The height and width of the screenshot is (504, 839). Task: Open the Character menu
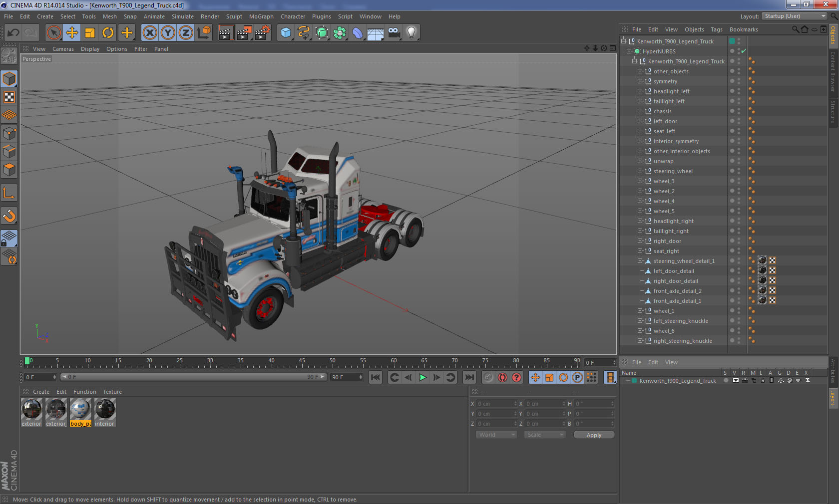click(293, 16)
